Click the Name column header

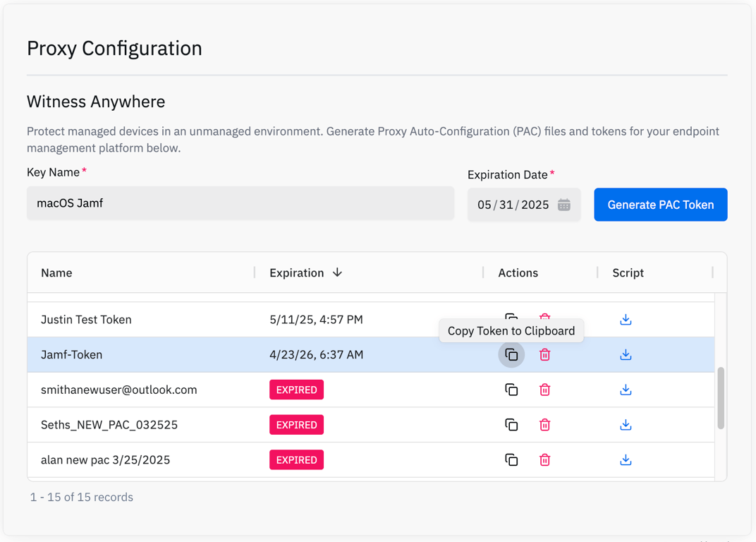click(x=56, y=273)
